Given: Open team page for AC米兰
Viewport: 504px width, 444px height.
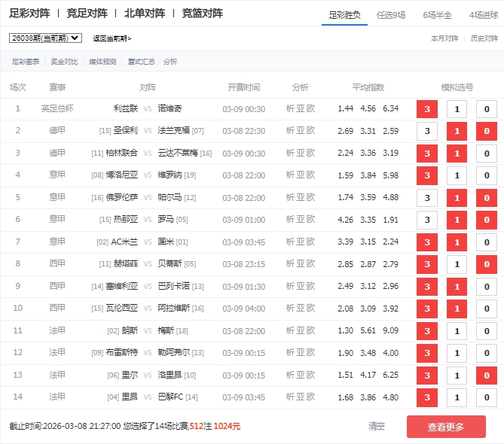Looking at the screenshot, I should click(x=124, y=242).
